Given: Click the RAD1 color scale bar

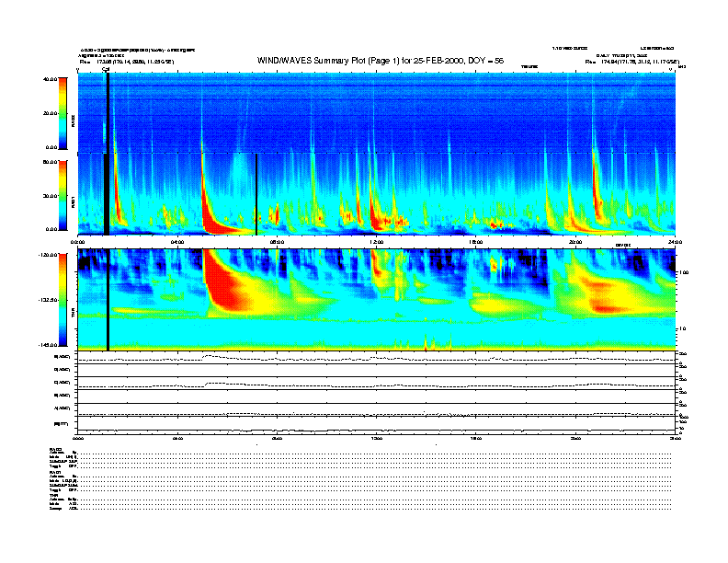Looking at the screenshot, I should [x=63, y=195].
